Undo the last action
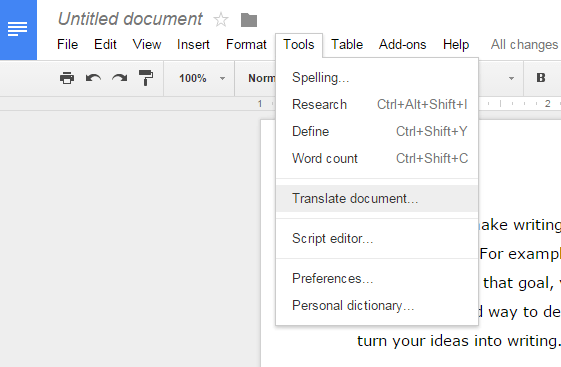 (x=93, y=78)
